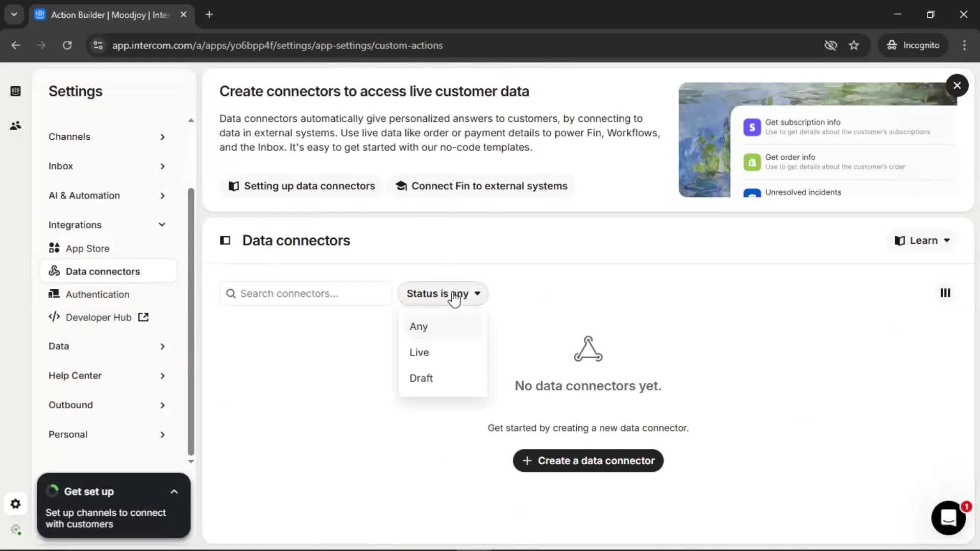The height and width of the screenshot is (551, 980).
Task: Expand the Outbound section
Action: pyautogui.click(x=107, y=405)
